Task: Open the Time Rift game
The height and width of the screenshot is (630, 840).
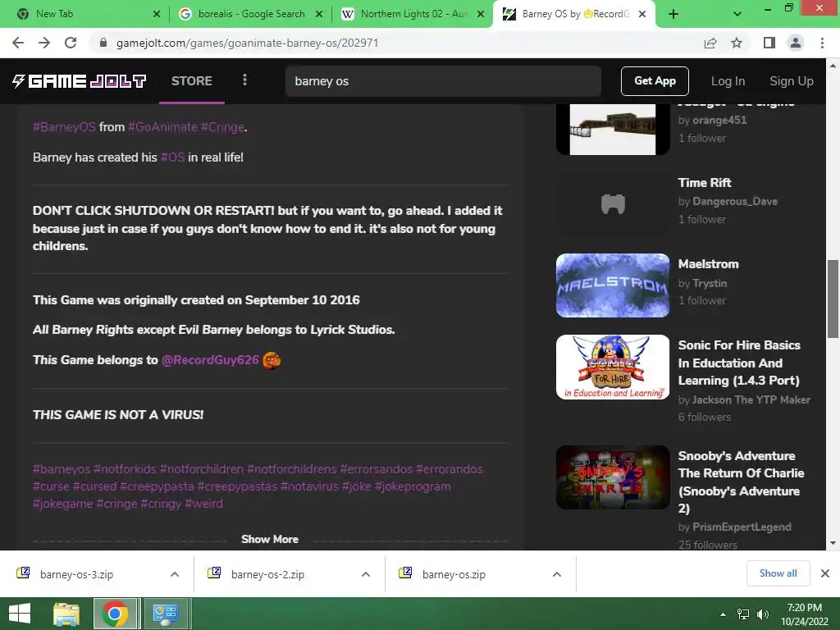Action: point(705,183)
